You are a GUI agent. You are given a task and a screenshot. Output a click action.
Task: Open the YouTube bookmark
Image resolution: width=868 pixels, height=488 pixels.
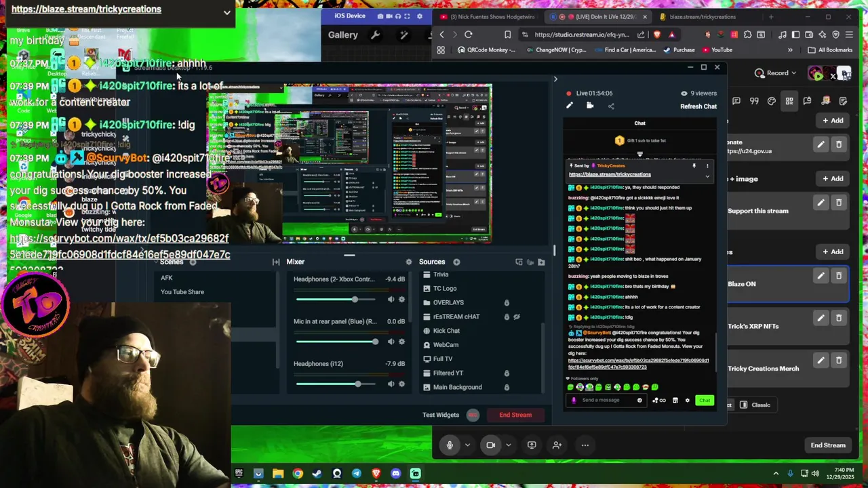717,50
